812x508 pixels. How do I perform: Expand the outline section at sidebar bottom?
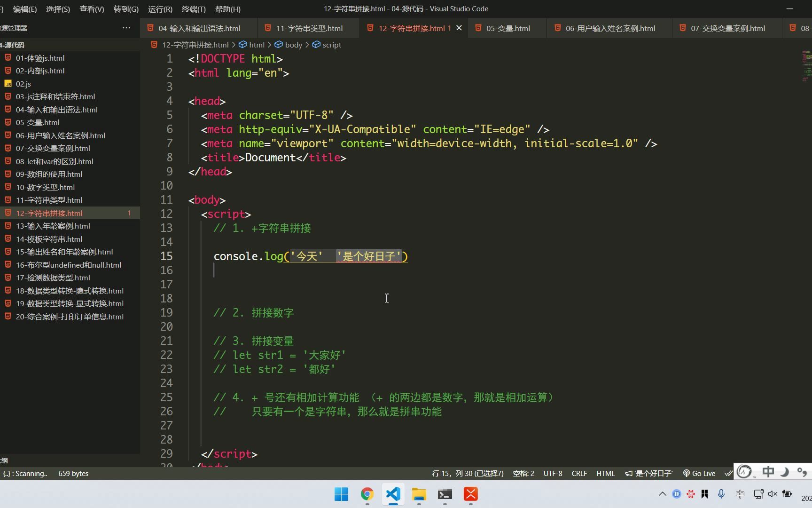click(70, 460)
